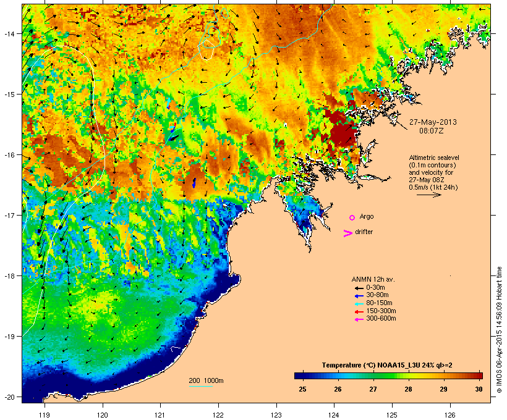Click the latitude label -20
507x420 pixels.
click(9, 397)
